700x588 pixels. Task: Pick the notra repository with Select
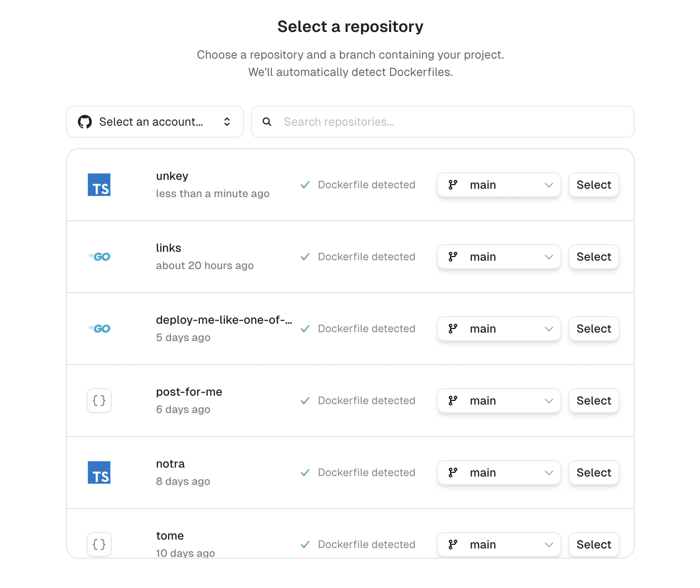click(x=594, y=473)
